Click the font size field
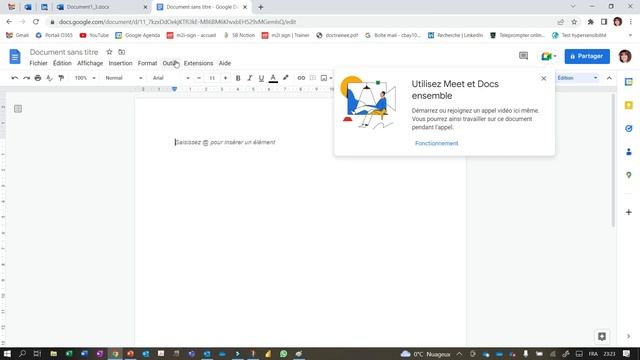Image resolution: width=640 pixels, height=360 pixels. coord(212,78)
